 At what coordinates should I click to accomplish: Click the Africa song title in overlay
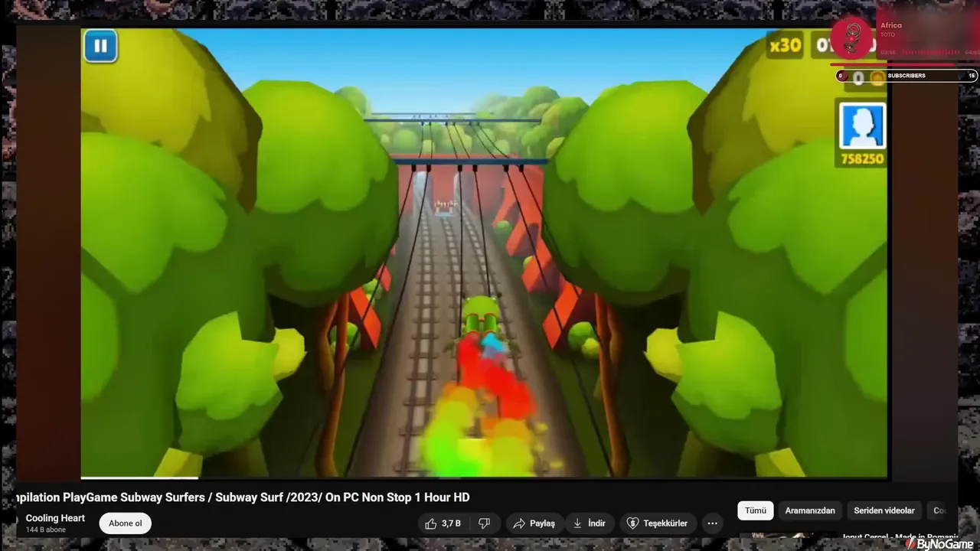pos(891,25)
